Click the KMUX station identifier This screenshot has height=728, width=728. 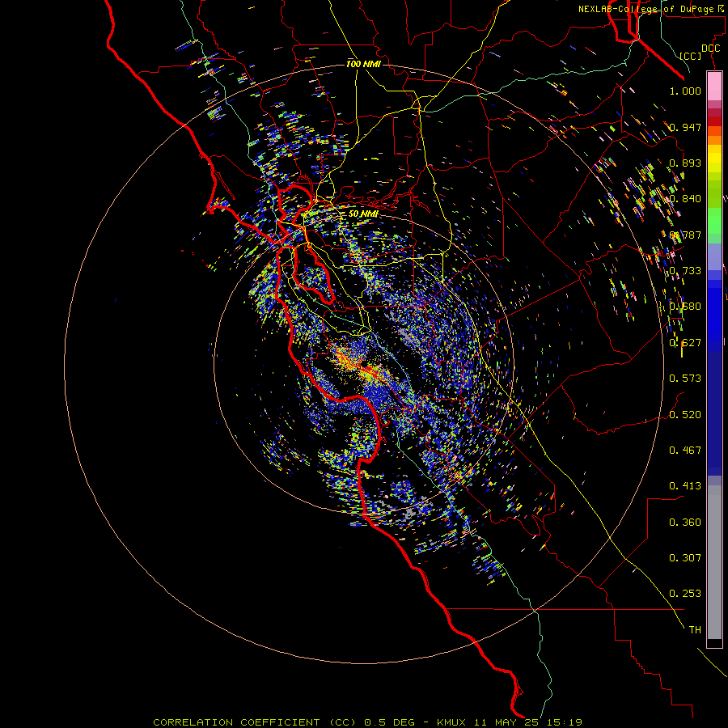tap(451, 722)
